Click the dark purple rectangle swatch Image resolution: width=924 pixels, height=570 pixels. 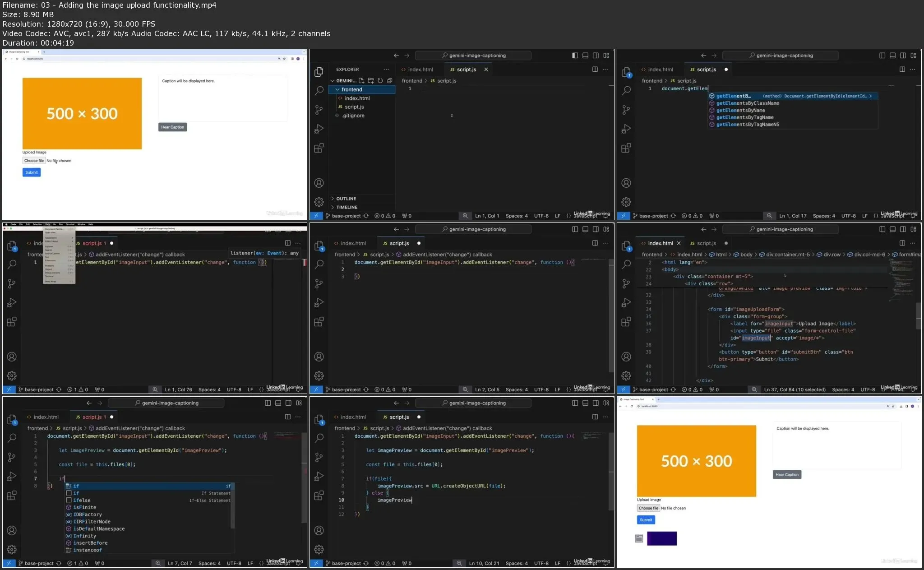pos(662,538)
